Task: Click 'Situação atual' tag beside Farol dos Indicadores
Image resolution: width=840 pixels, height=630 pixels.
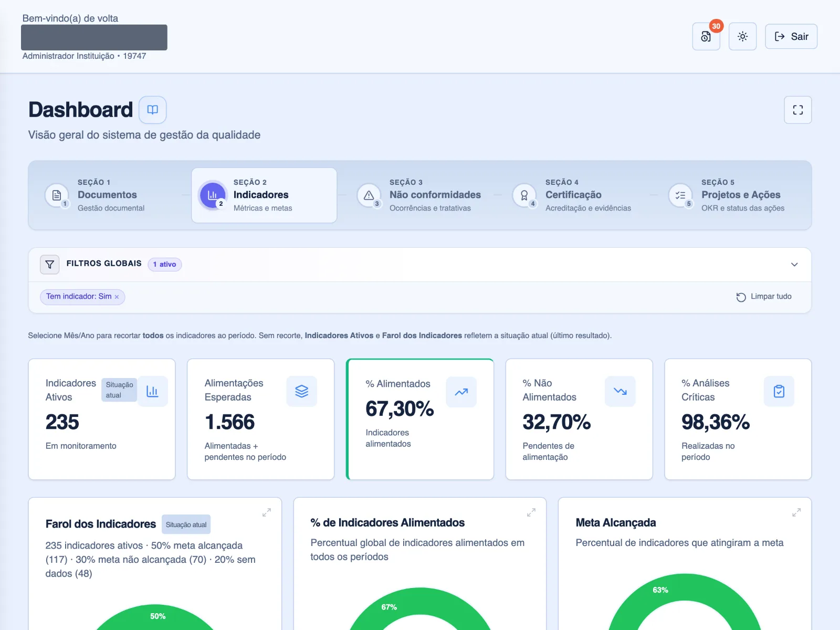Action: click(186, 524)
